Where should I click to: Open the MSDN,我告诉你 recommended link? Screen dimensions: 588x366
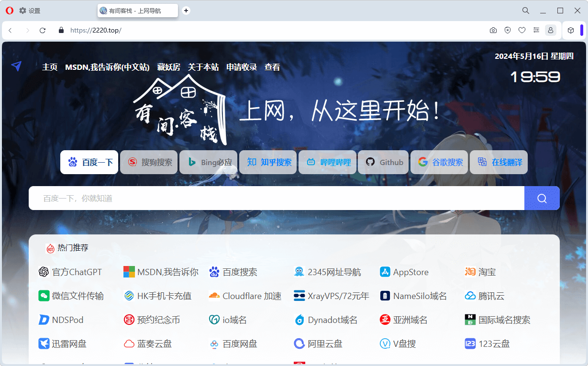(161, 272)
